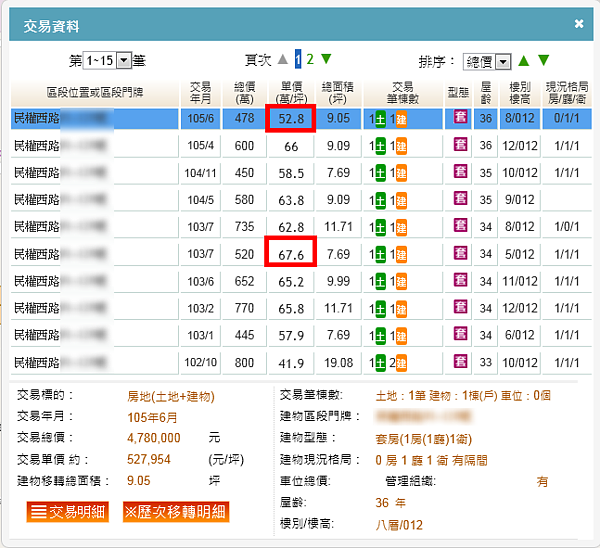The width and height of the screenshot is (600, 548).
Task: Click the 總面積 19.08 cell
Action: [x=338, y=363]
